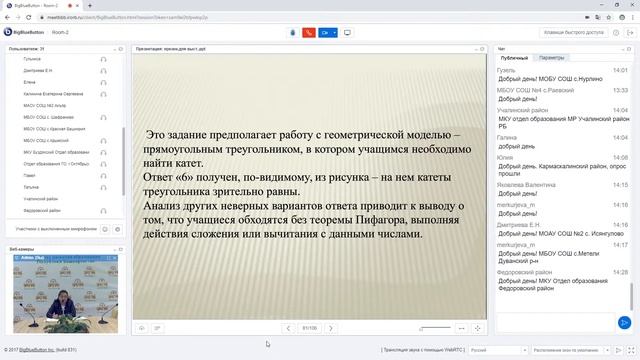Click the share desktop screen icon
The width and height of the screenshot is (640, 360).
tap(347, 33)
